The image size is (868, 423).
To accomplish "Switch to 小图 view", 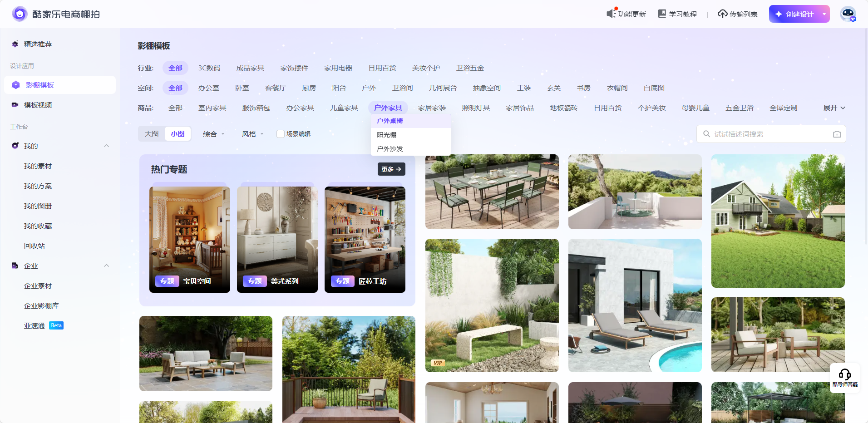I will tap(178, 134).
